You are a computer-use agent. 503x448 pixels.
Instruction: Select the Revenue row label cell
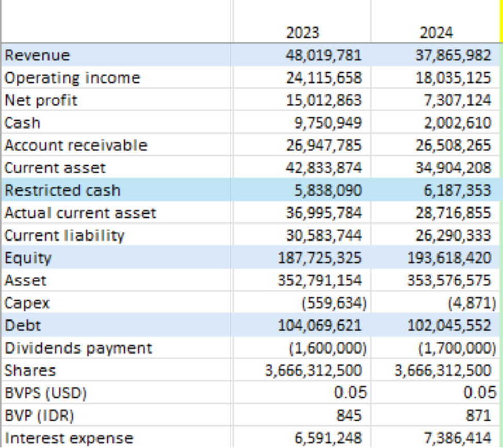click(x=116, y=55)
